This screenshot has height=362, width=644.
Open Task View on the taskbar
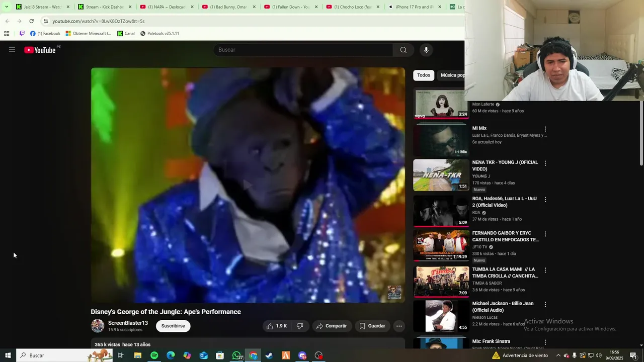[x=121, y=355]
